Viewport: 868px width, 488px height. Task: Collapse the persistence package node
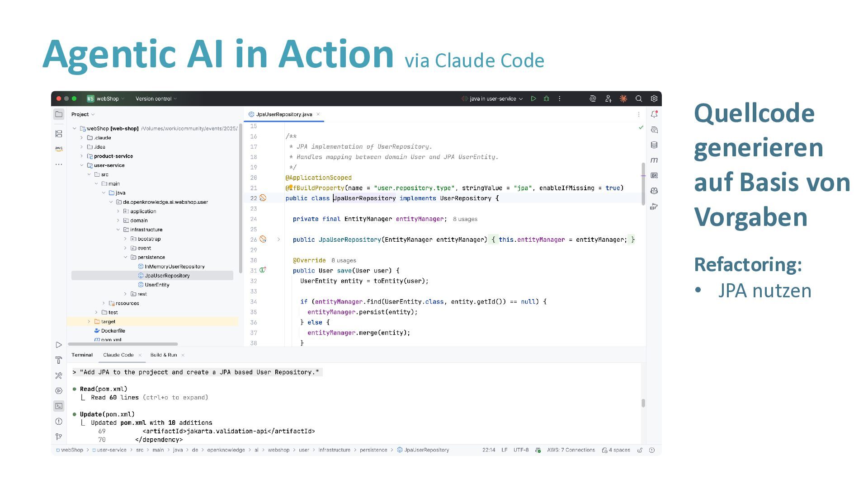click(x=126, y=257)
